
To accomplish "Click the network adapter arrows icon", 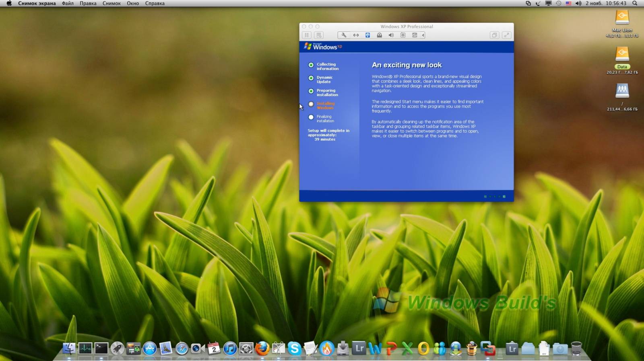I will coord(356,35).
